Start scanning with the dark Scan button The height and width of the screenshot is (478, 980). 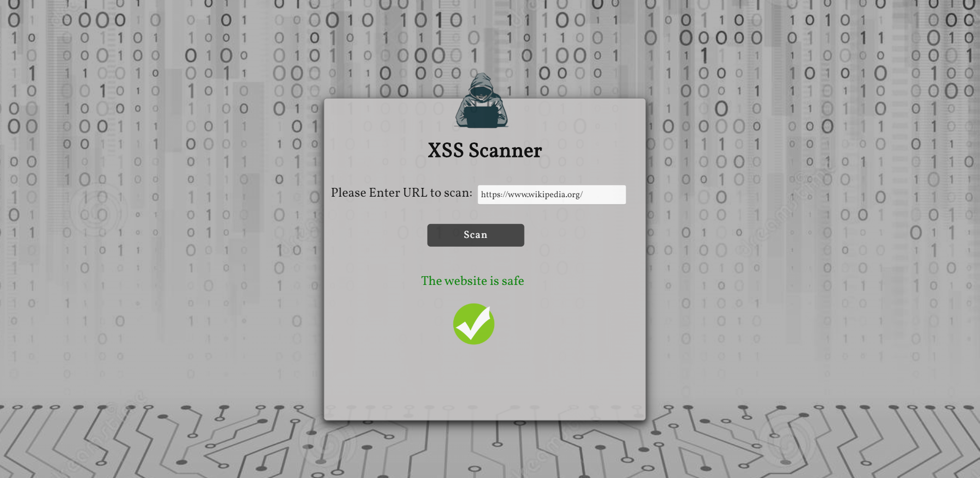[x=476, y=235]
